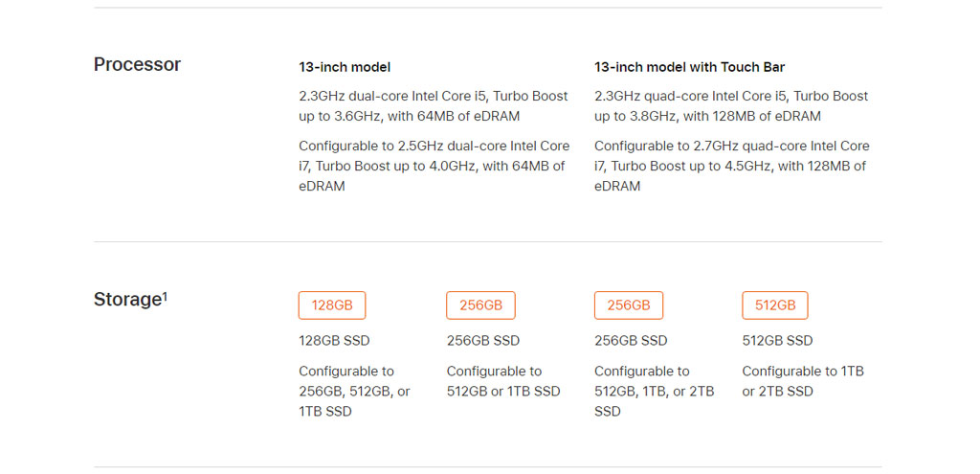The image size is (980, 474).
Task: Click "256GB SSD" label above the 2TB option
Action: pyautogui.click(x=631, y=341)
